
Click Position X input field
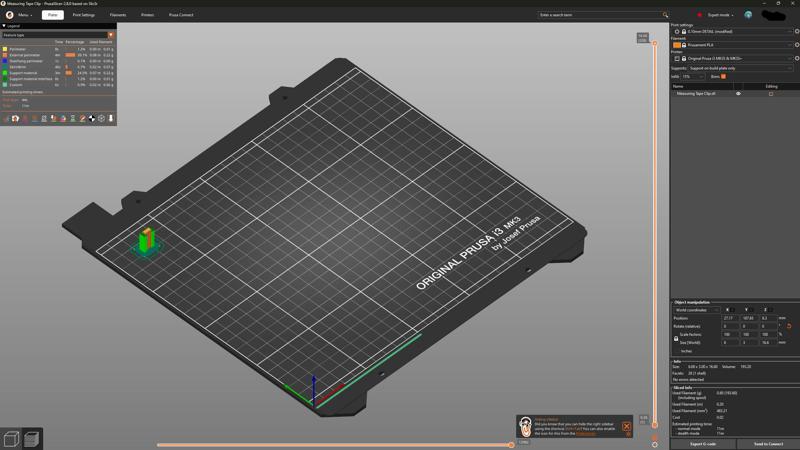coord(730,318)
